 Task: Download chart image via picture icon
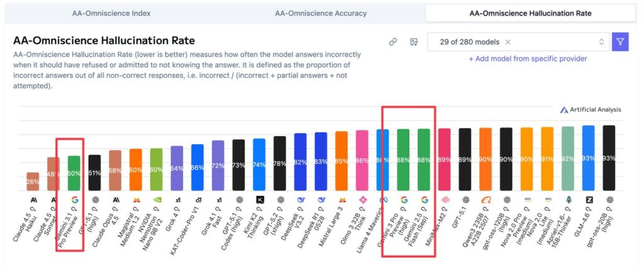tap(413, 42)
